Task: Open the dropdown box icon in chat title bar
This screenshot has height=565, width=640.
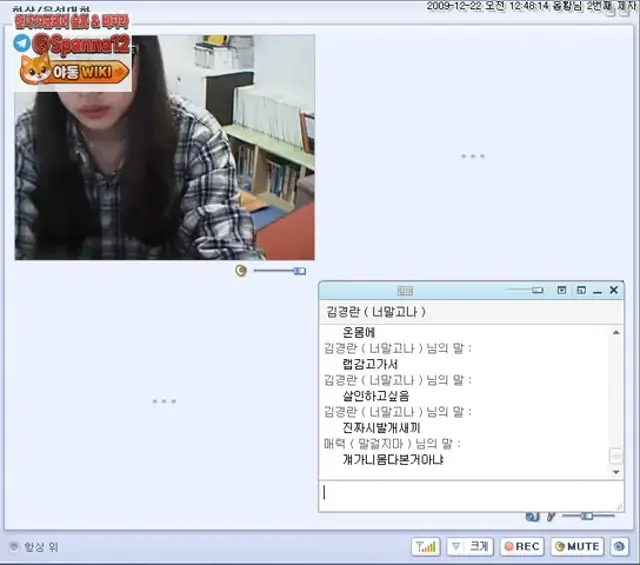Action: click(x=562, y=290)
